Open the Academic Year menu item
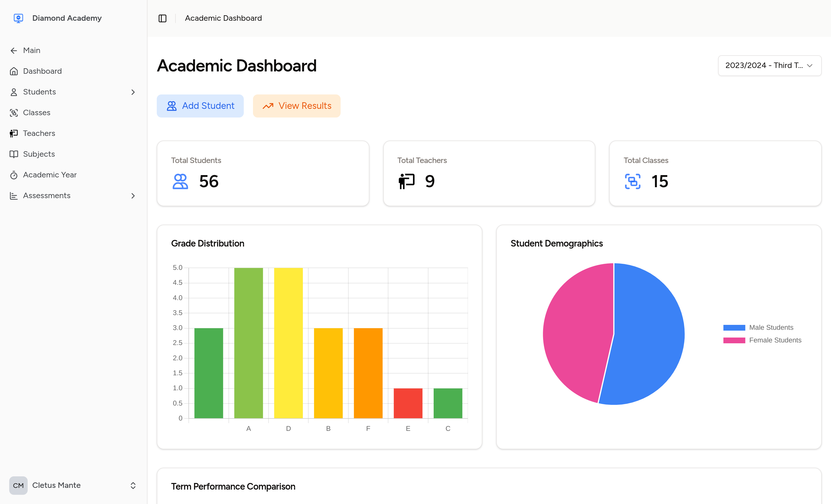Image resolution: width=831 pixels, height=504 pixels. (x=73, y=175)
